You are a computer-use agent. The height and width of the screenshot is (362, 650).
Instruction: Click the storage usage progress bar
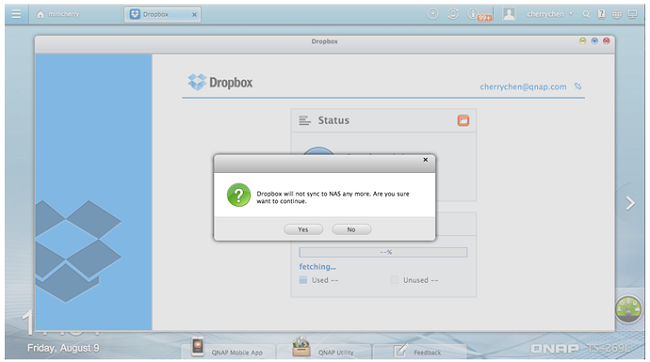(383, 252)
